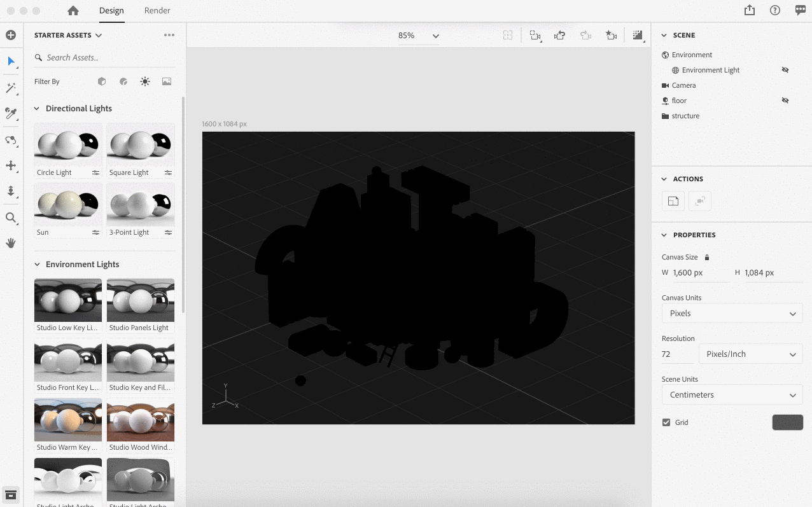
Task: Open settings sliders icon on Square Light
Action: click(168, 172)
